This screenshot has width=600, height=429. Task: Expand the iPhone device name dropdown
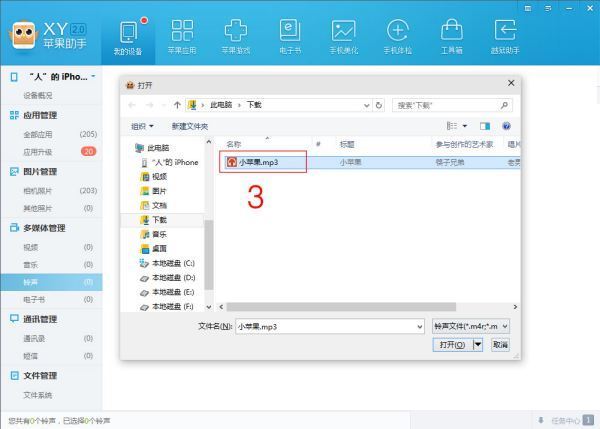(93, 77)
